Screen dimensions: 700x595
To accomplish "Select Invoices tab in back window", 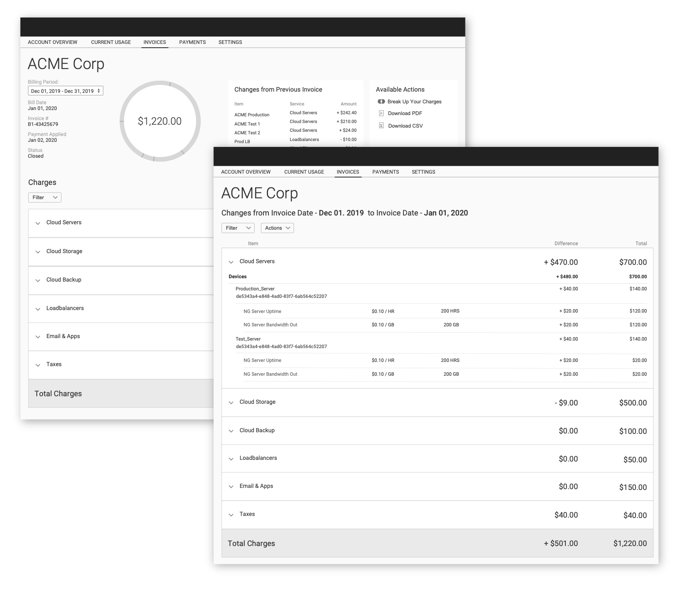I will (155, 42).
